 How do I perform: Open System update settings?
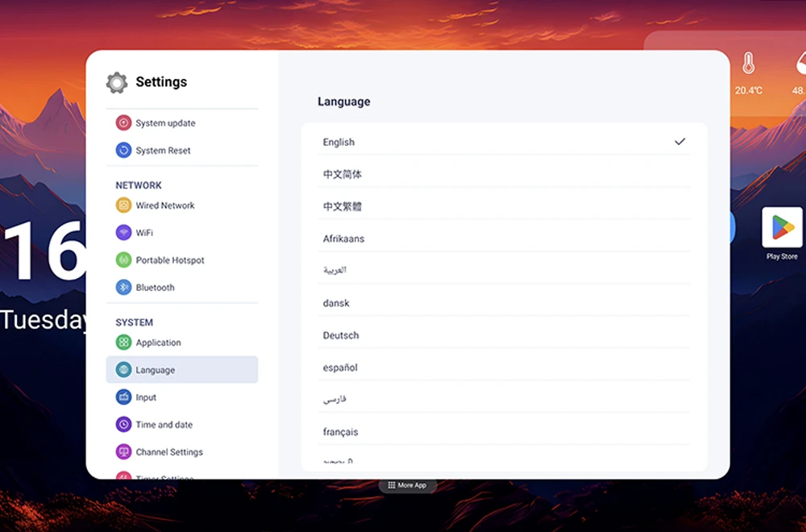182,123
